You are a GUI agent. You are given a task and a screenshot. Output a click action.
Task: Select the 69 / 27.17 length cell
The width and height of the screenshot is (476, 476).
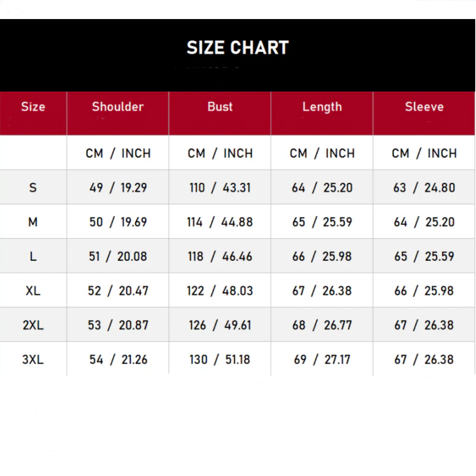tap(322, 359)
